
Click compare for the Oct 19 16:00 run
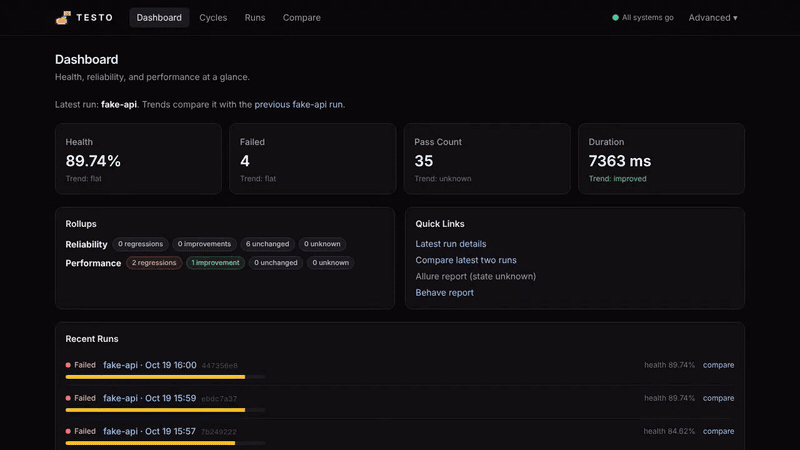(x=718, y=365)
